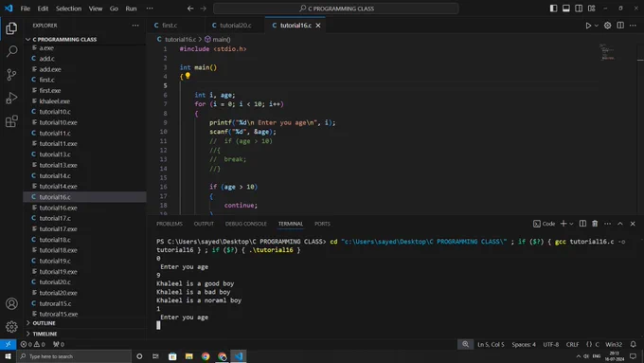Change indentation via Spaces: 4
Viewport: 644px width, 363px height.
pos(524,344)
